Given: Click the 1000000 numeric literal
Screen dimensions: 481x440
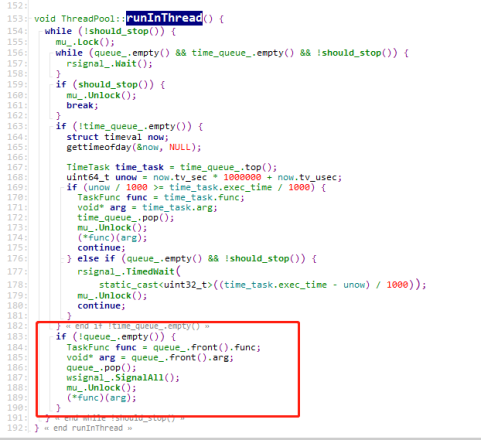Looking at the screenshot, I should point(242,177).
